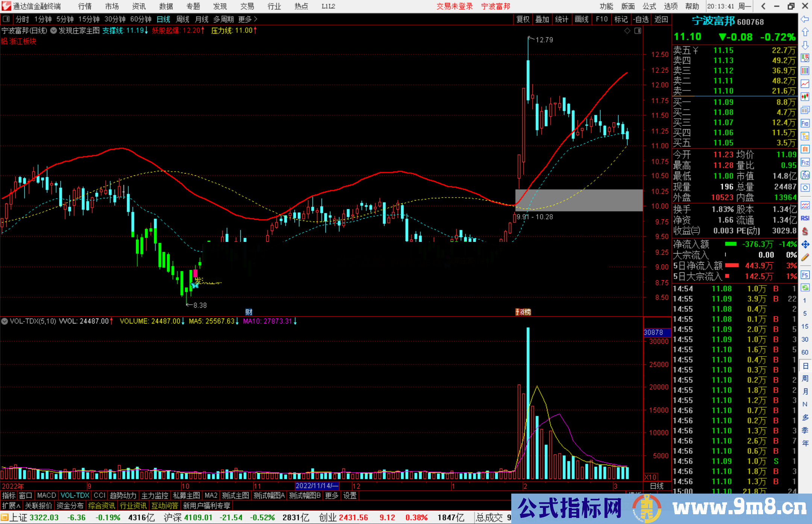This screenshot has height=524, width=812.
Task: Switch to the MACD indicator tab
Action: tap(47, 496)
